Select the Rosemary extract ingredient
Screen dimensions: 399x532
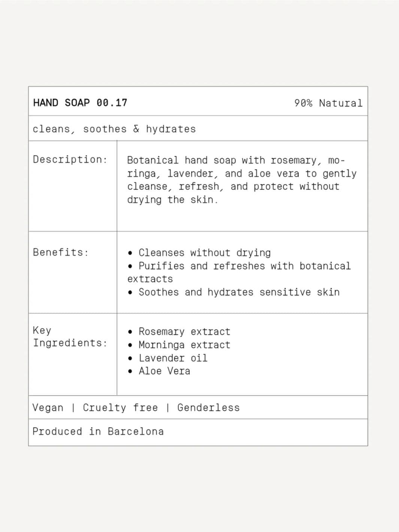(x=184, y=332)
